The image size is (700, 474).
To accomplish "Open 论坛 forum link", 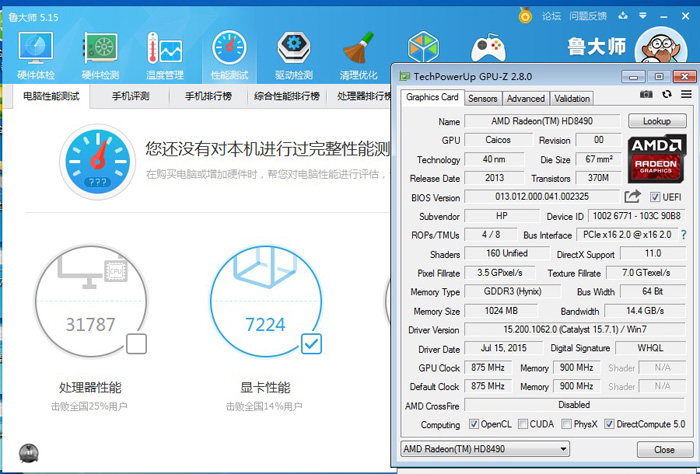I will (x=551, y=17).
